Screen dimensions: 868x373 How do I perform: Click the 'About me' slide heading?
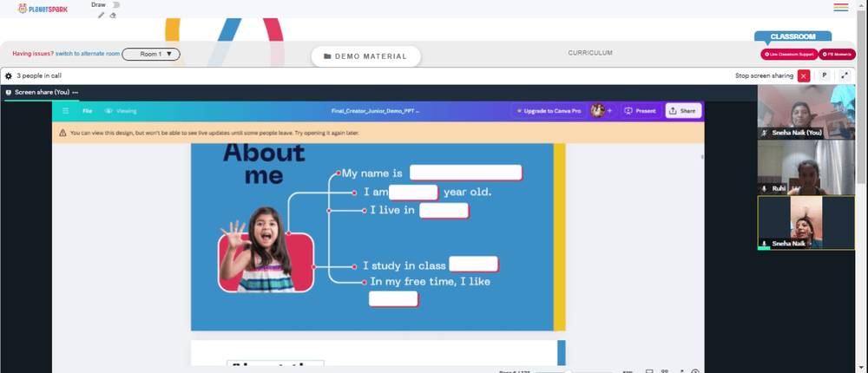(x=264, y=164)
